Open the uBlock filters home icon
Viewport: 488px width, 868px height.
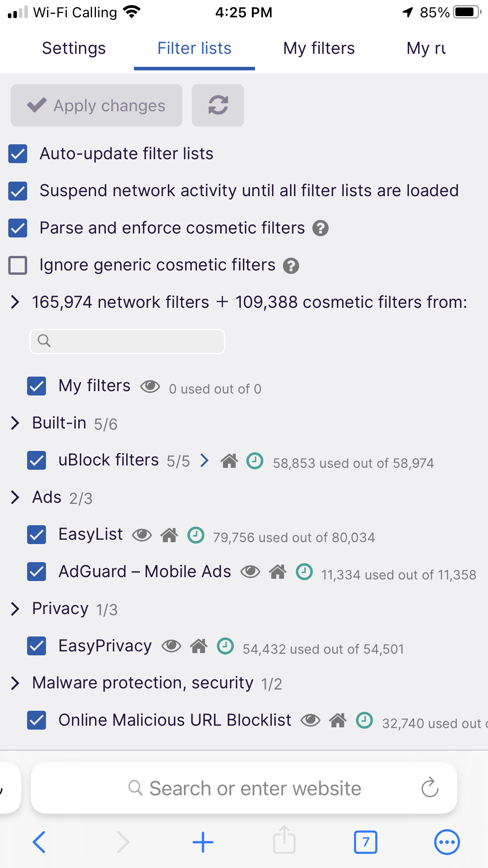[x=229, y=461]
